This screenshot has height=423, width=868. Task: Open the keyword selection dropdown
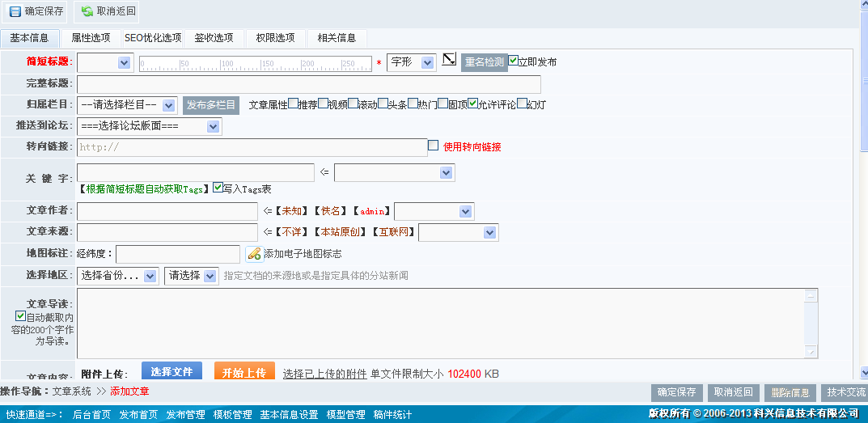coord(395,173)
